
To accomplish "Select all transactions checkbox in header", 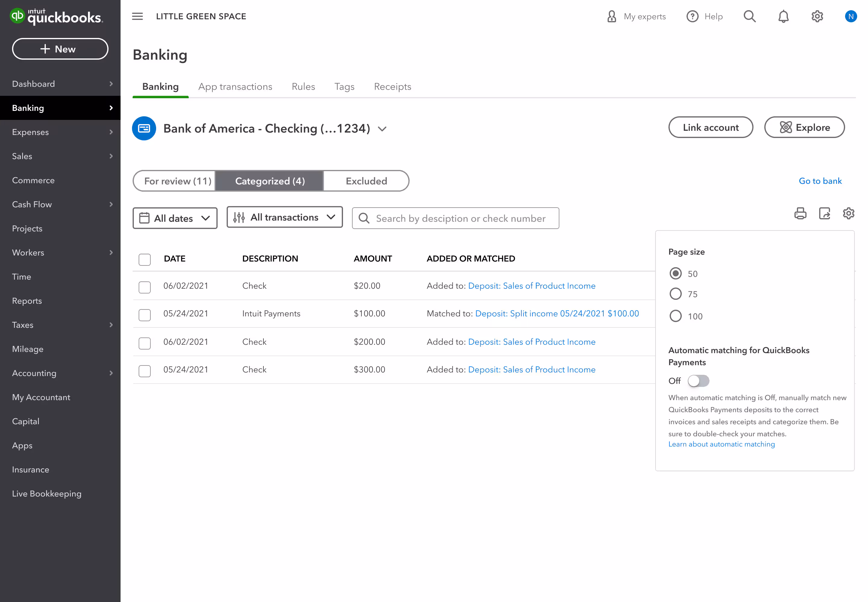I will click(x=144, y=259).
